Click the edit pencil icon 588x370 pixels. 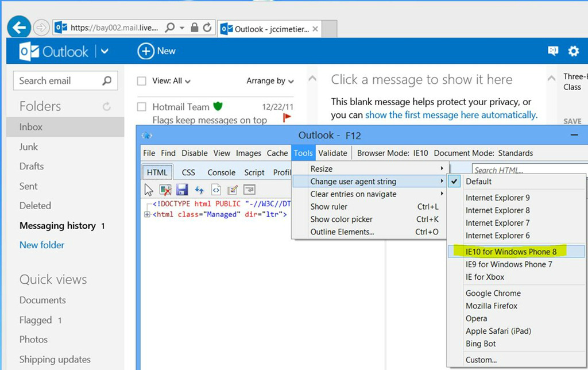[233, 190]
